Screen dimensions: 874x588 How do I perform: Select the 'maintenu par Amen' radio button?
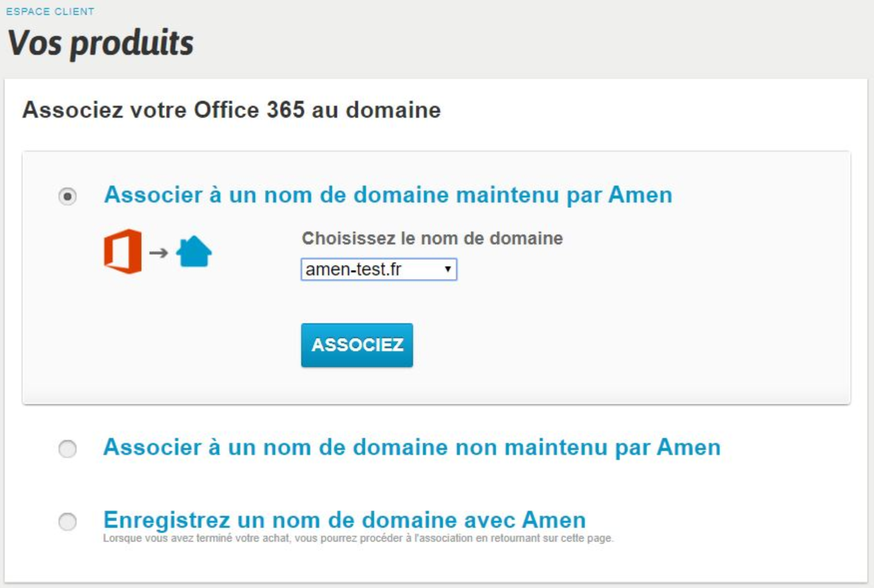[67, 197]
